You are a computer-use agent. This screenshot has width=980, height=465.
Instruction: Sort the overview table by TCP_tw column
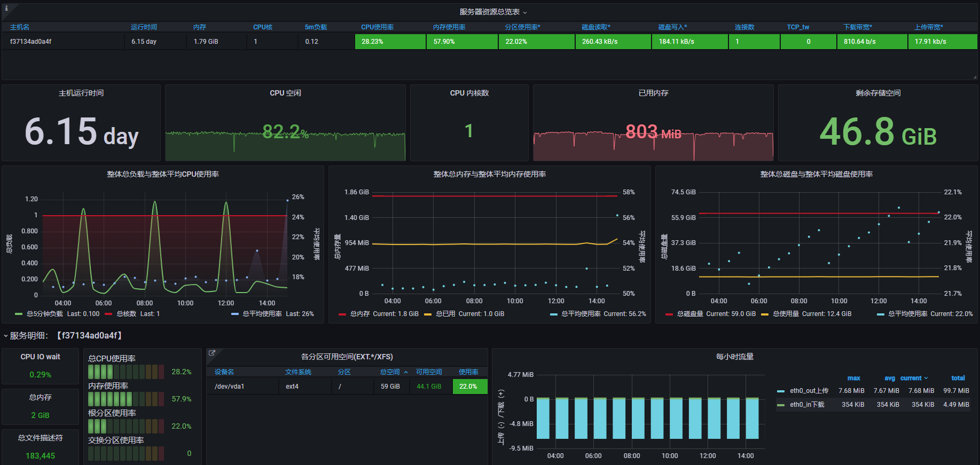pos(798,27)
